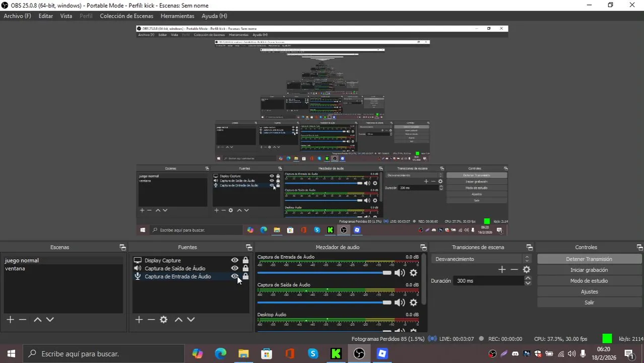Move scene up in Escenas panel

tap(37, 320)
